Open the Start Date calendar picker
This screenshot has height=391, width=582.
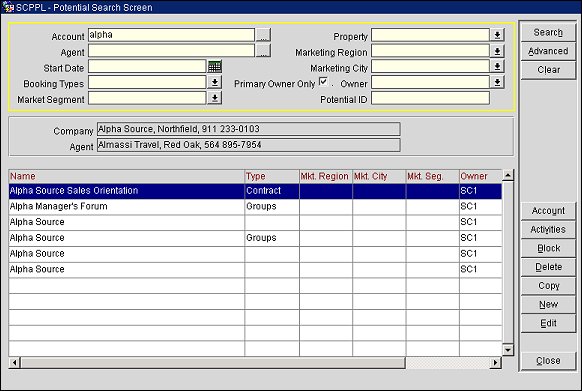point(215,67)
